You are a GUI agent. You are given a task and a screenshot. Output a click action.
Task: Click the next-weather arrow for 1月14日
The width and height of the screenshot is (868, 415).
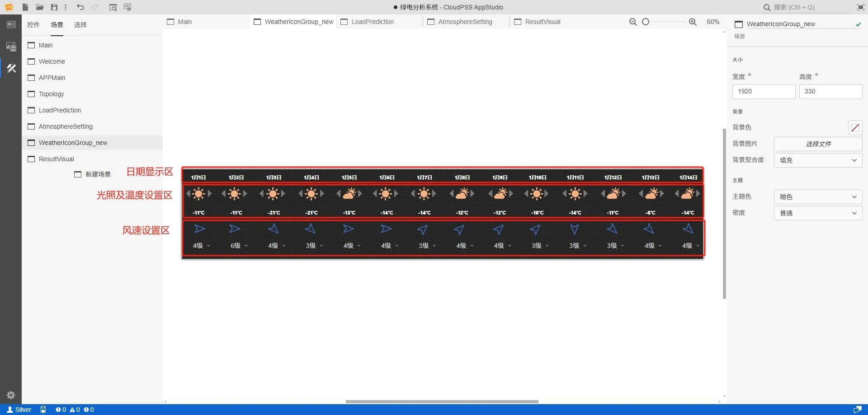(698, 194)
